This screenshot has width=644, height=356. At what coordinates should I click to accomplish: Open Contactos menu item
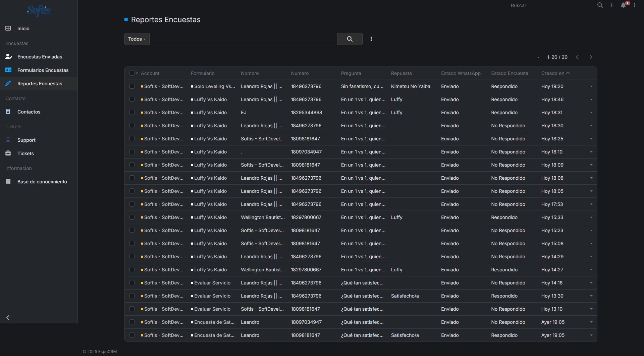click(x=39, y=112)
